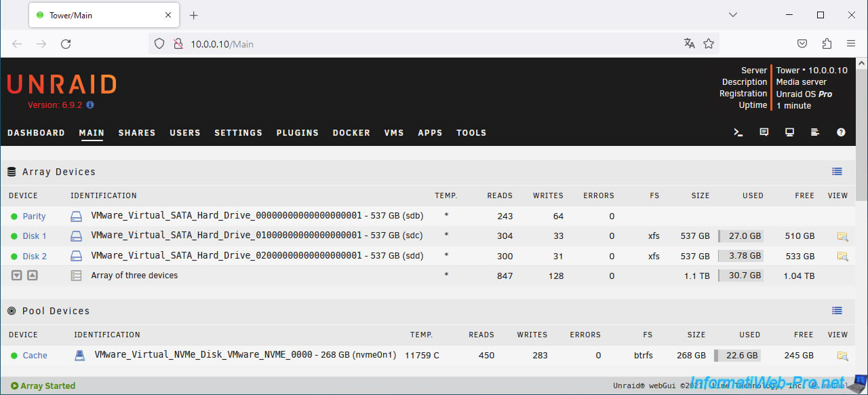
Task: Bookmark the page with star icon
Action: [x=709, y=44]
